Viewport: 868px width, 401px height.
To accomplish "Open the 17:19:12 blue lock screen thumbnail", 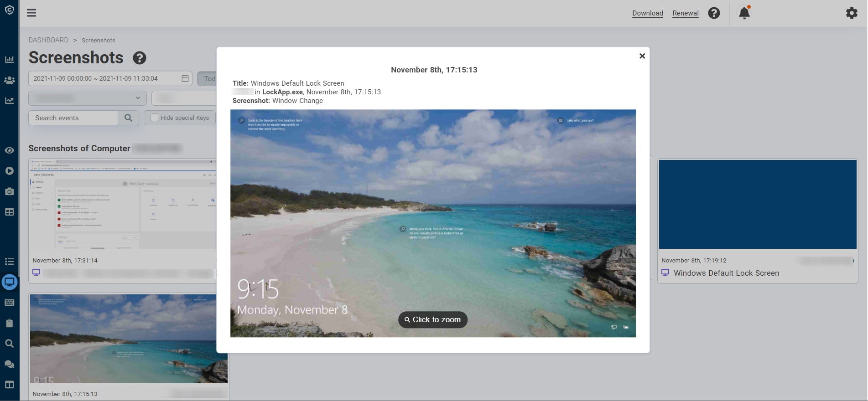I will tap(757, 204).
